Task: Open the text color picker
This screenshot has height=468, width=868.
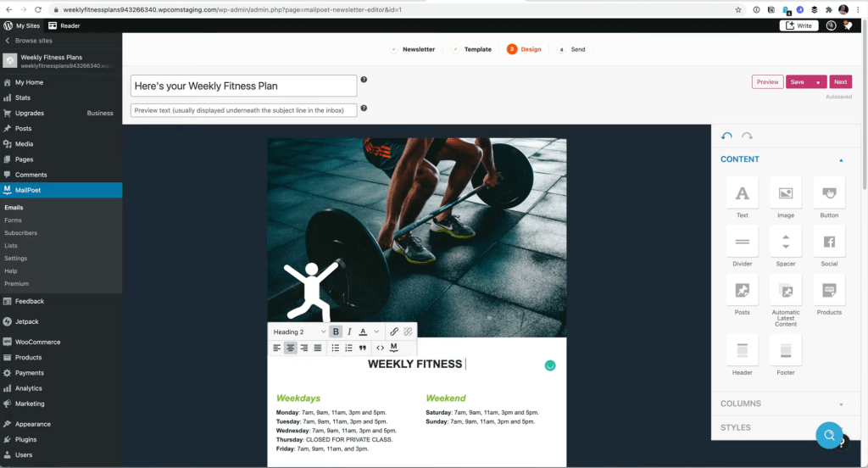Action: [363, 331]
